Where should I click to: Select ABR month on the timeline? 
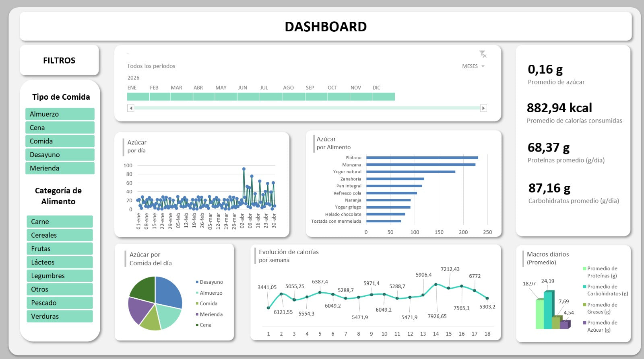pyautogui.click(x=204, y=97)
